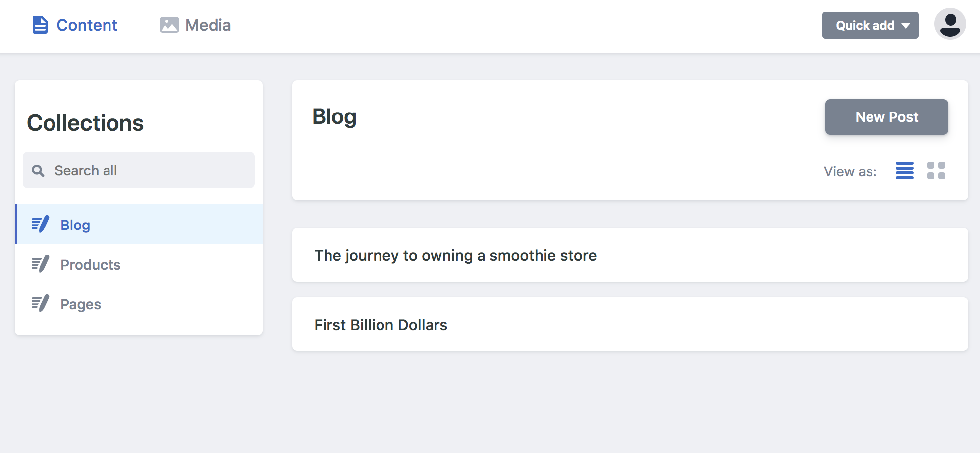Switch to grid view
980x453 pixels.
pos(936,170)
